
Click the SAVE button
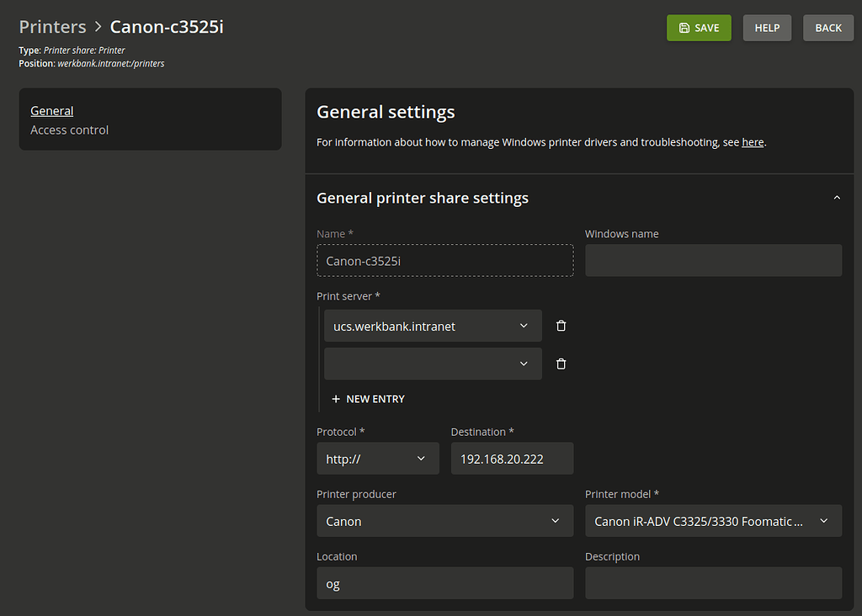tap(699, 27)
